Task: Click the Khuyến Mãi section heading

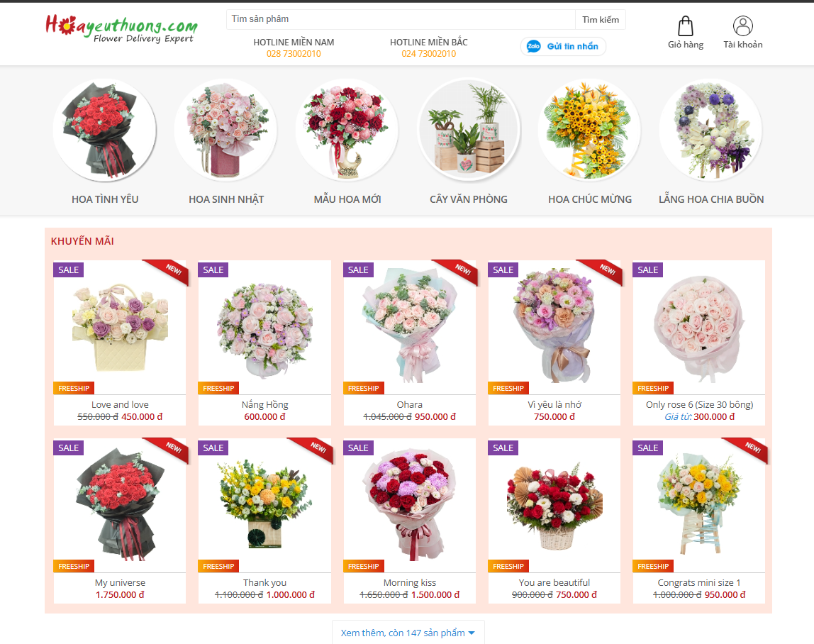Action: tap(82, 241)
